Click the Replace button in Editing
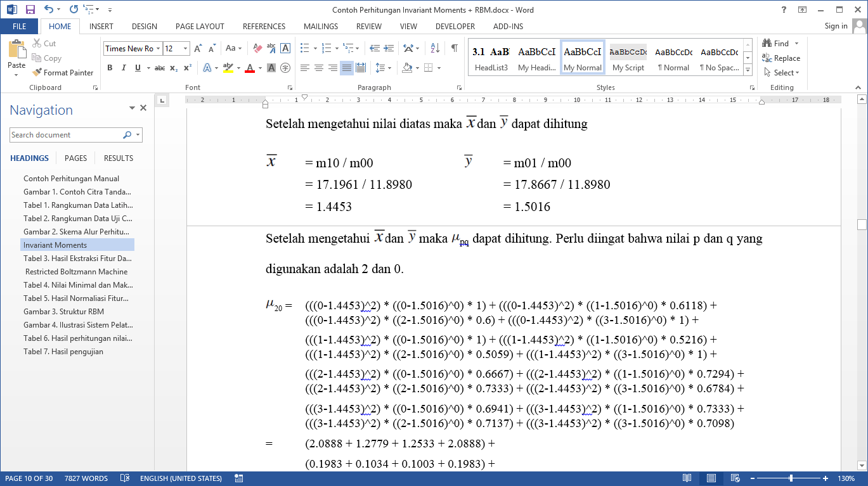The width and height of the screenshot is (868, 486). 782,58
